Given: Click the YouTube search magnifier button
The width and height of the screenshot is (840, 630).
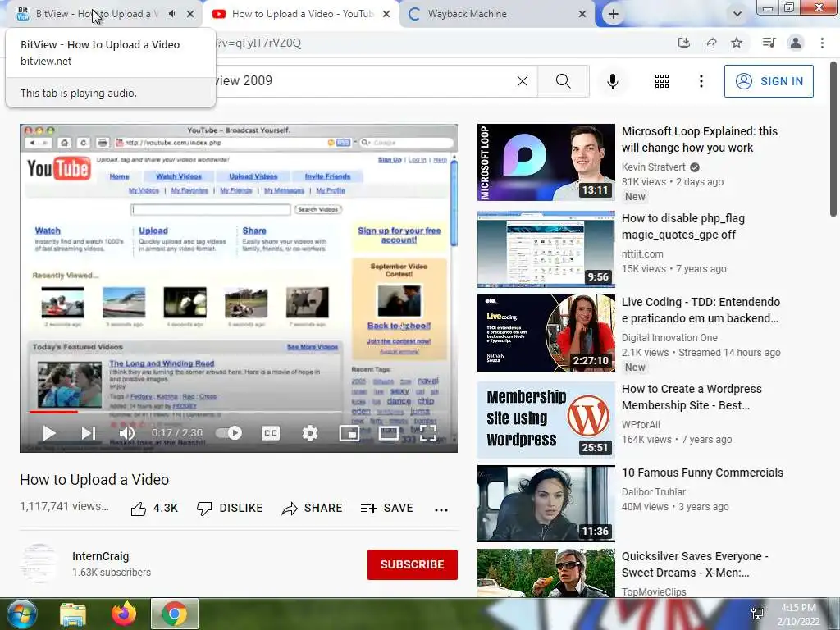Looking at the screenshot, I should 563,81.
